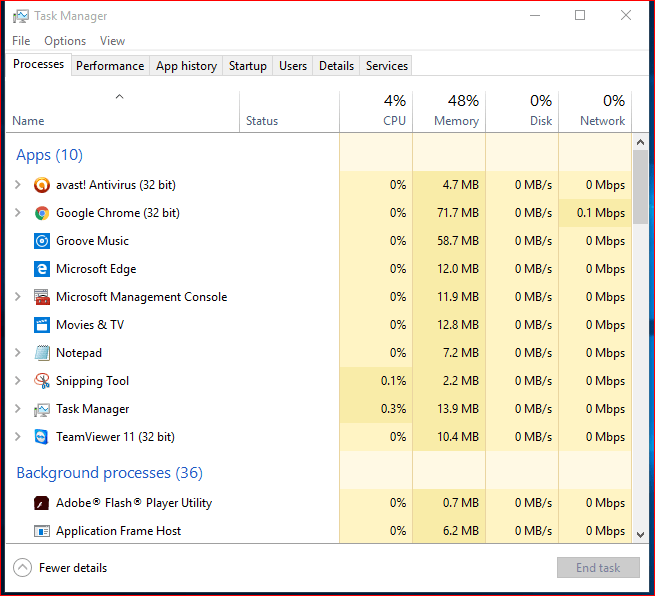
Task: Sort by the Memory column header
Action: [x=449, y=112]
